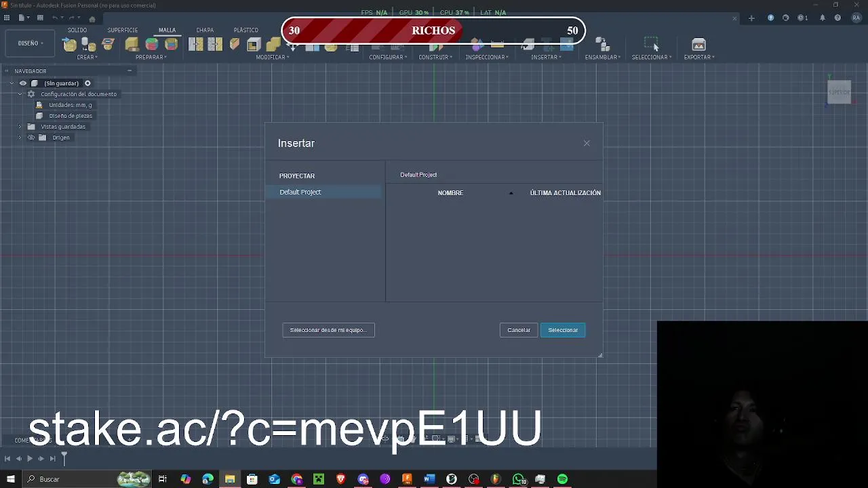The image size is (868, 488).
Task: Click the save file icon
Action: (40, 18)
